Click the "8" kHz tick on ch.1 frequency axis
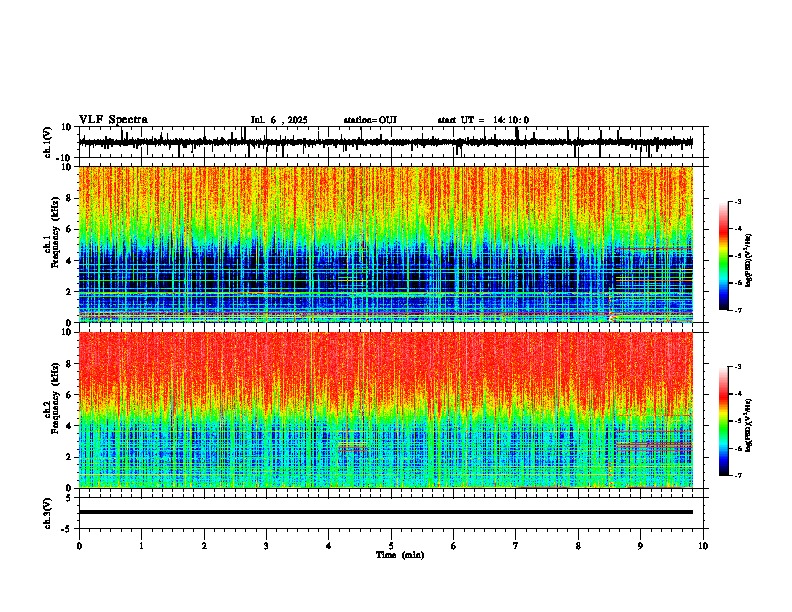 pyautogui.click(x=70, y=198)
